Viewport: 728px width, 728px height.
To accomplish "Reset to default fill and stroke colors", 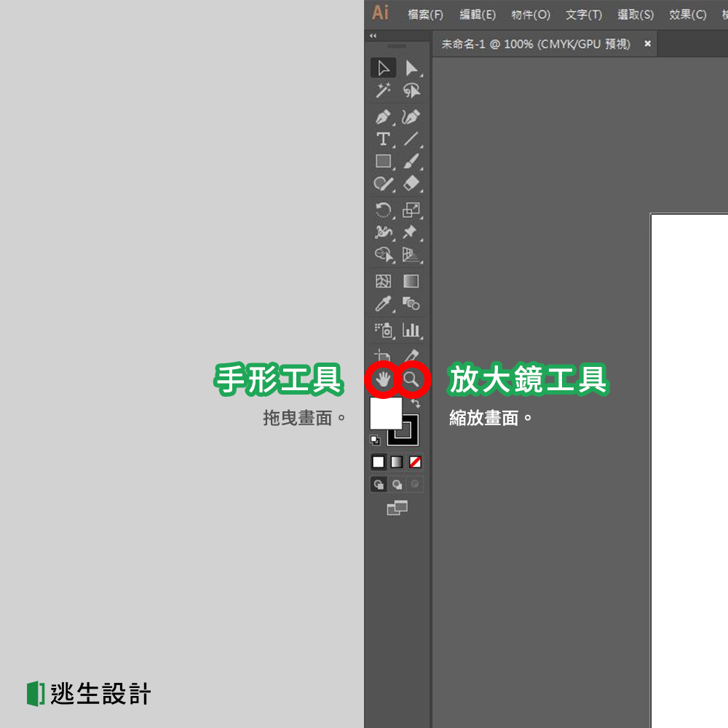I will coord(376,440).
